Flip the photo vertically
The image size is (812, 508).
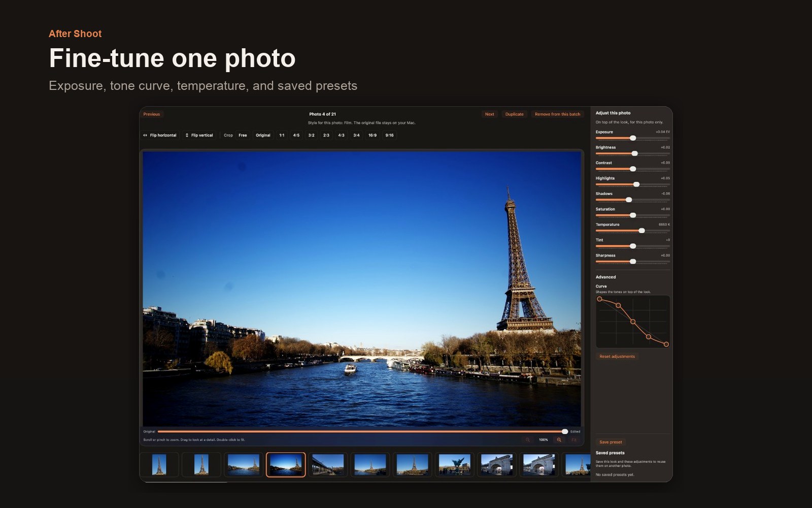click(x=199, y=135)
